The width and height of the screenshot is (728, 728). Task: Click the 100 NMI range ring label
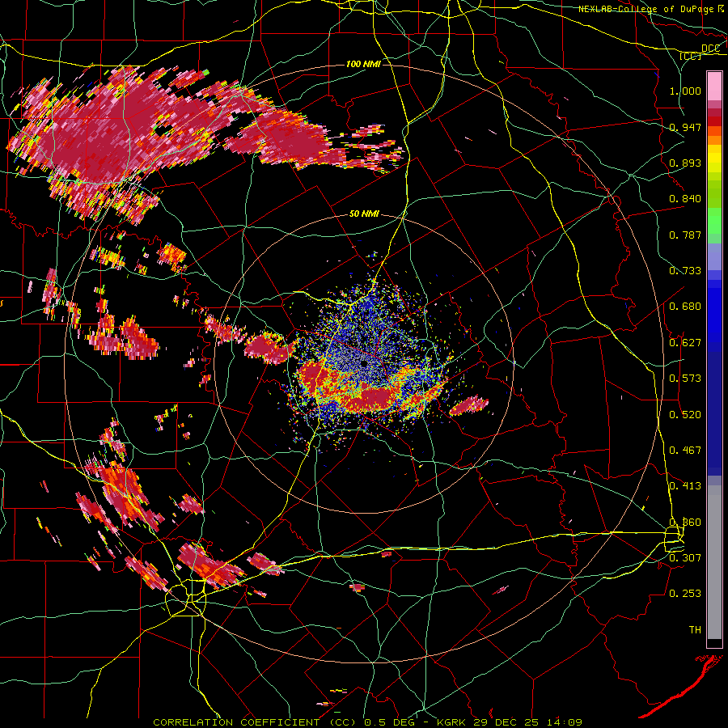pos(363,64)
